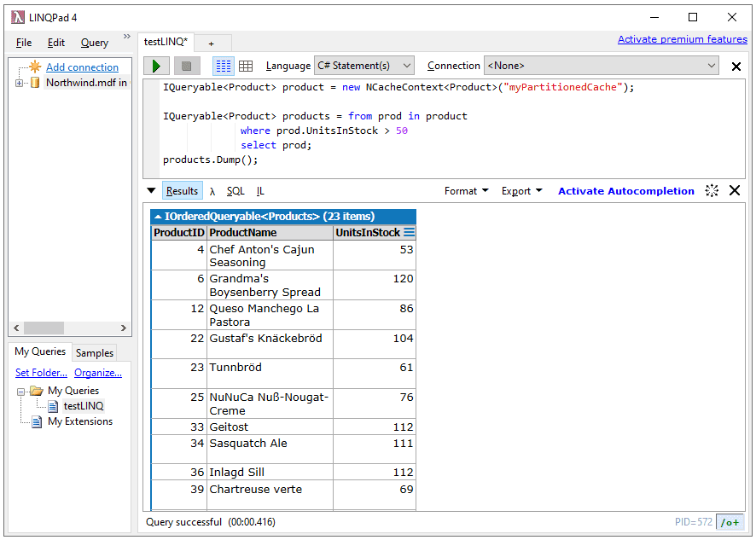Click the Sasquatch Ale cell
Image resolution: width=756 pixels, height=540 pixels.
click(270, 450)
